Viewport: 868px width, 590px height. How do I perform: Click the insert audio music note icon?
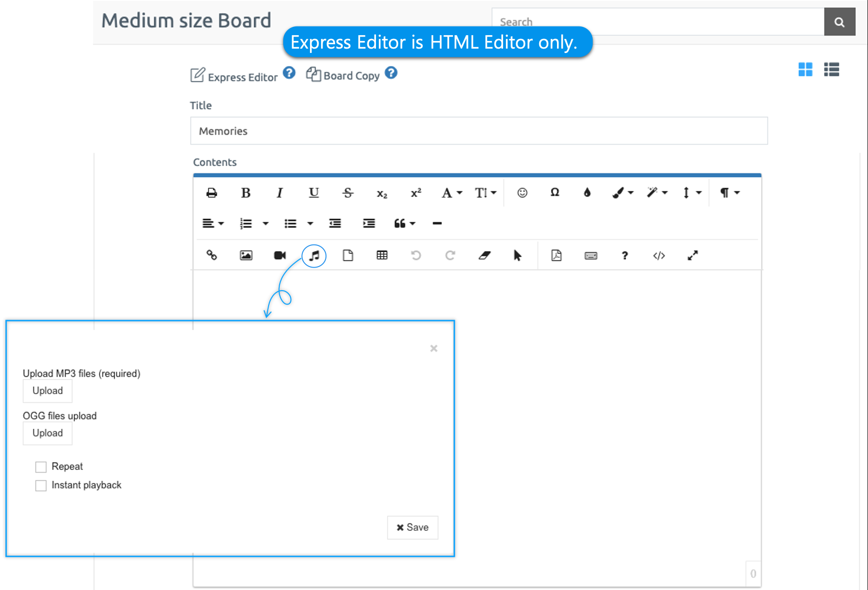[314, 256]
